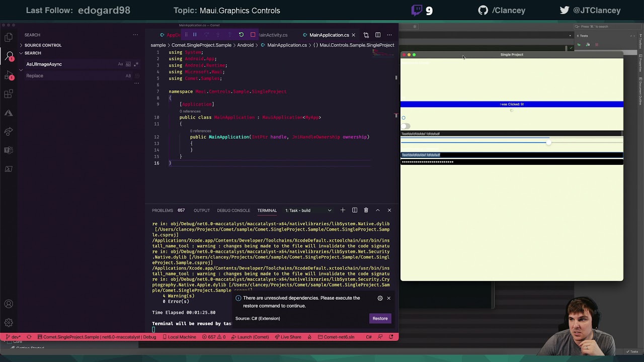The image size is (644, 362).
Task: Open notifications bell in status bar
Action: [391, 337]
